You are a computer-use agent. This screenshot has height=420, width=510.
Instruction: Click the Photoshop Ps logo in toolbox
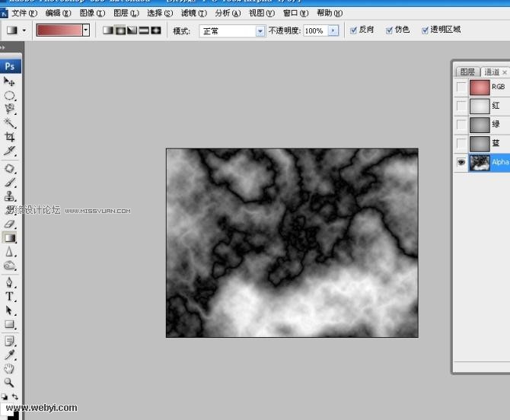coord(11,66)
